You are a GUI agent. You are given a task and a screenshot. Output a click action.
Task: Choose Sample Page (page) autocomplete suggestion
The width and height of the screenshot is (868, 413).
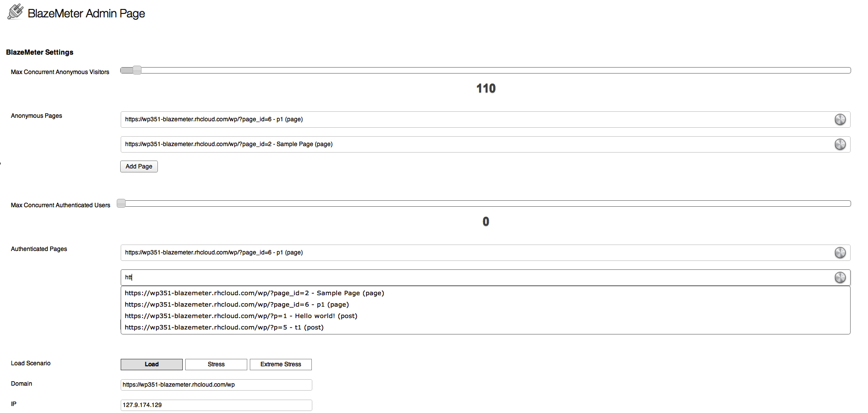click(485, 293)
